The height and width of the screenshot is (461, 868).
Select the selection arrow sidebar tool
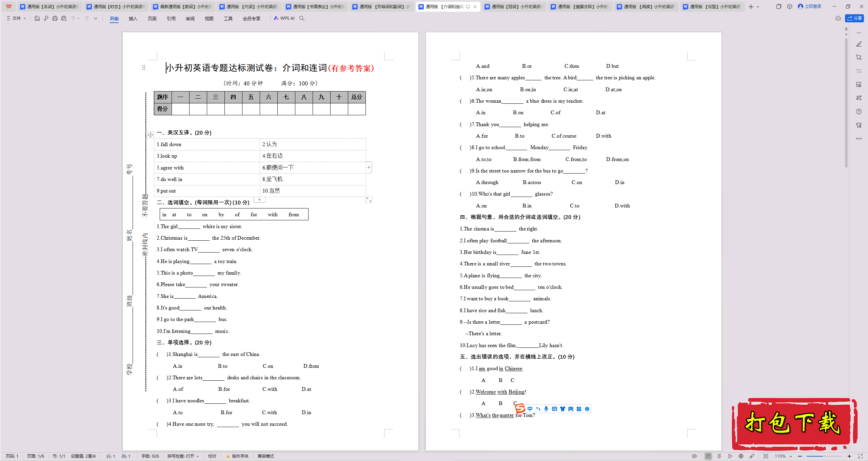pos(859,57)
